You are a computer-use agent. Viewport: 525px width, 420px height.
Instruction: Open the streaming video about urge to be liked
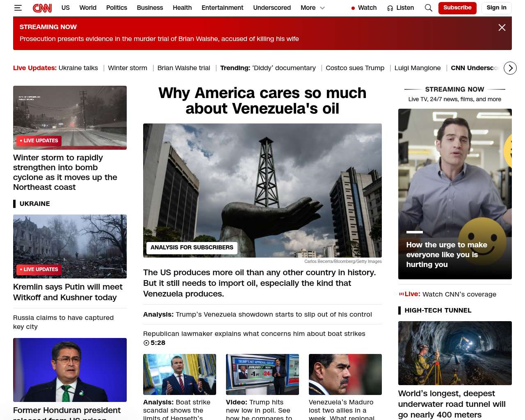click(x=455, y=194)
